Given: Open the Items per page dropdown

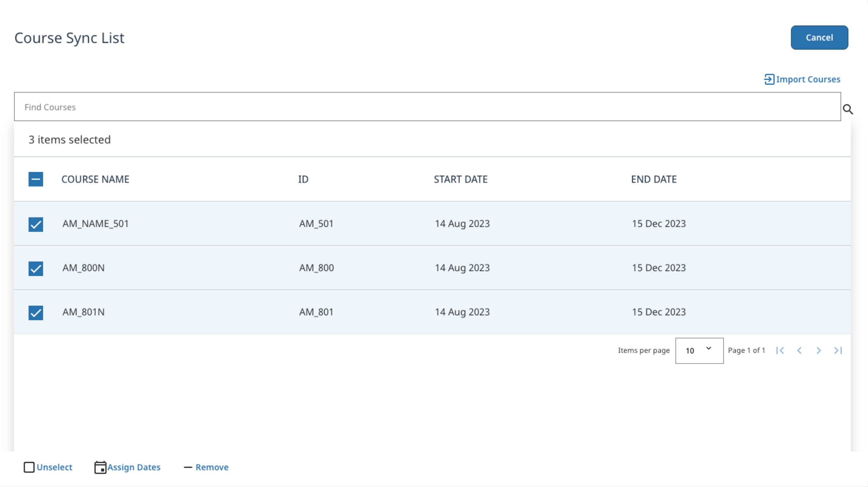Looking at the screenshot, I should (x=699, y=350).
